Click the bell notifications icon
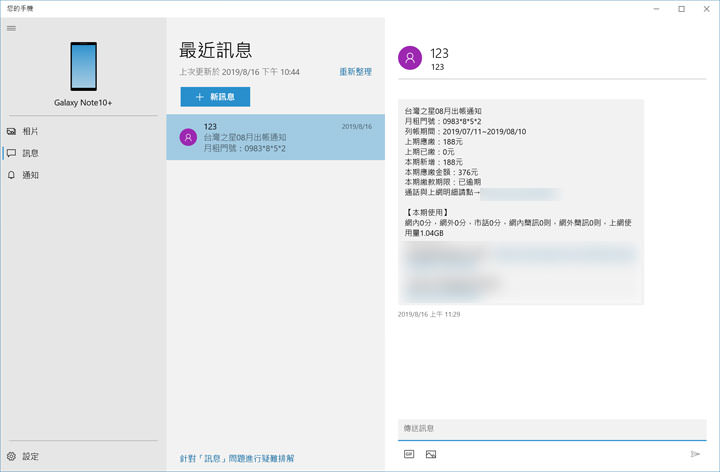This screenshot has height=472, width=720. [x=11, y=175]
